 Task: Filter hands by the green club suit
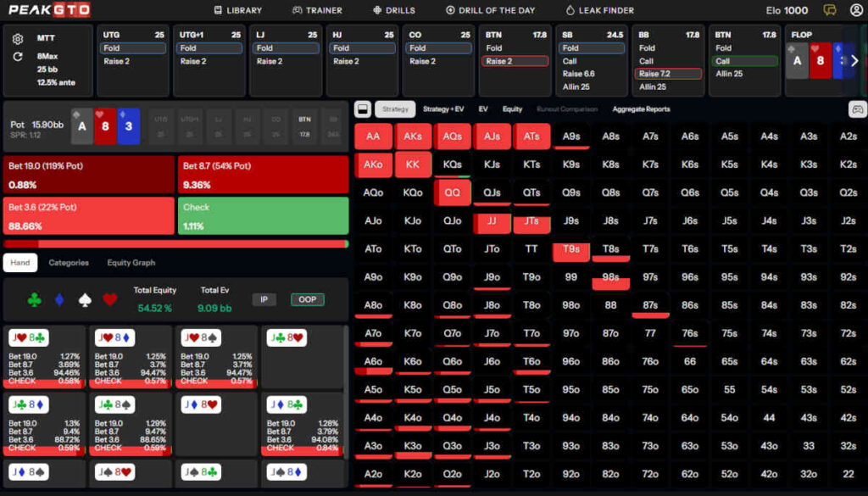click(x=34, y=299)
